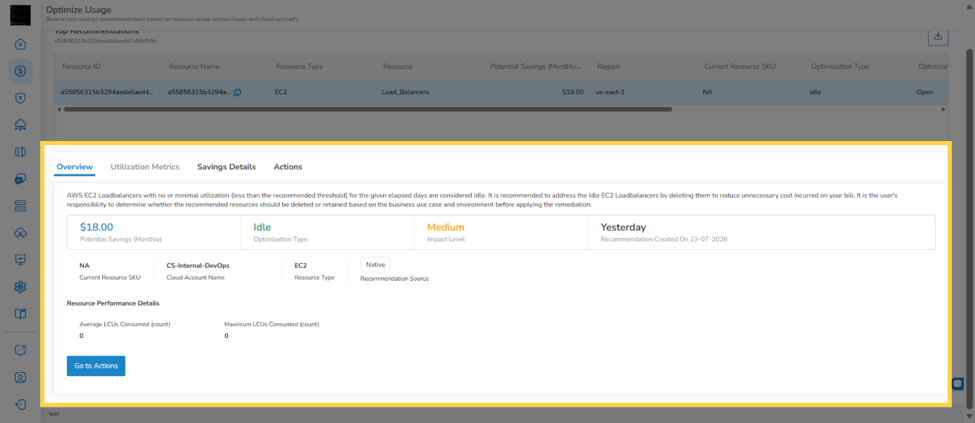Open the user profile sidebar icon

pos(21,378)
